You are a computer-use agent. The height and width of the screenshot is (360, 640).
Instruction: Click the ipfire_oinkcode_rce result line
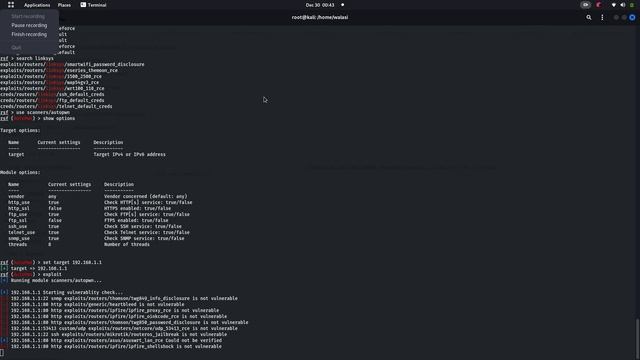113,316
